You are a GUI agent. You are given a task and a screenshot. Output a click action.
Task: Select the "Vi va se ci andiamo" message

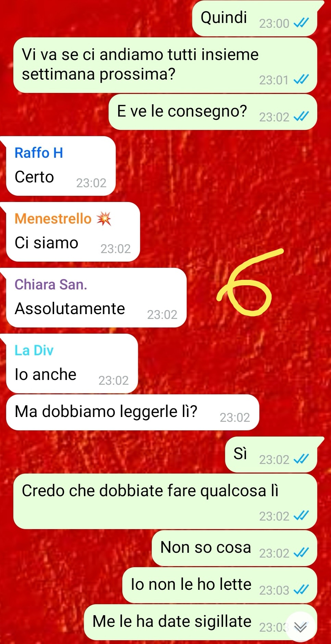click(x=165, y=65)
